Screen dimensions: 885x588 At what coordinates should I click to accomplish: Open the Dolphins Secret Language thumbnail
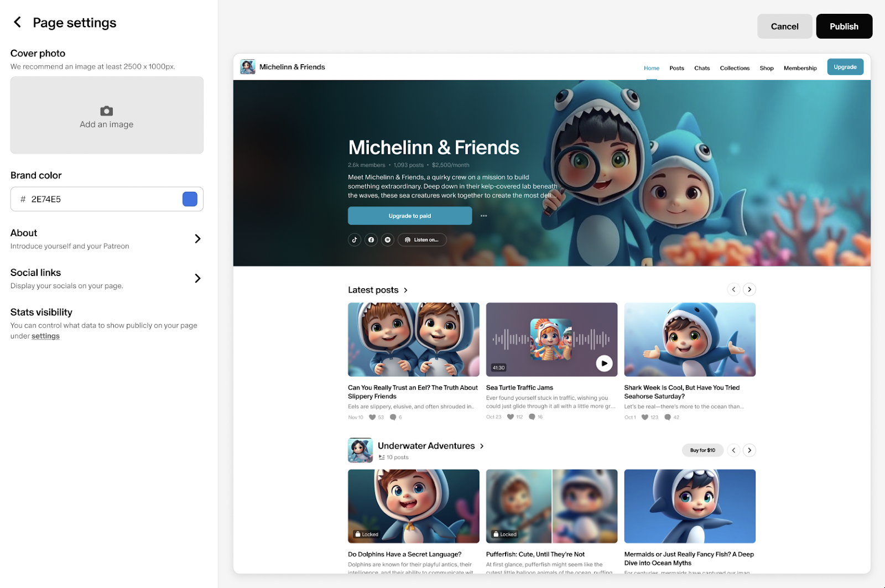click(x=414, y=506)
